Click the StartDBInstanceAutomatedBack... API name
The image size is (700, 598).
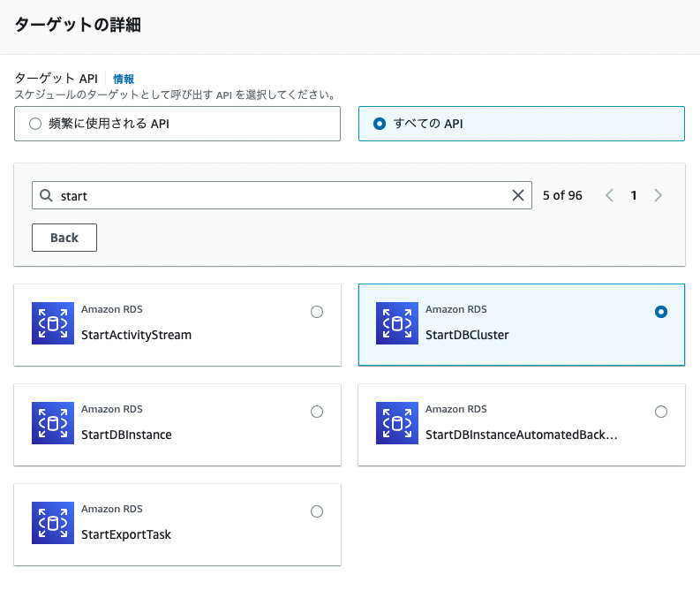click(x=522, y=435)
